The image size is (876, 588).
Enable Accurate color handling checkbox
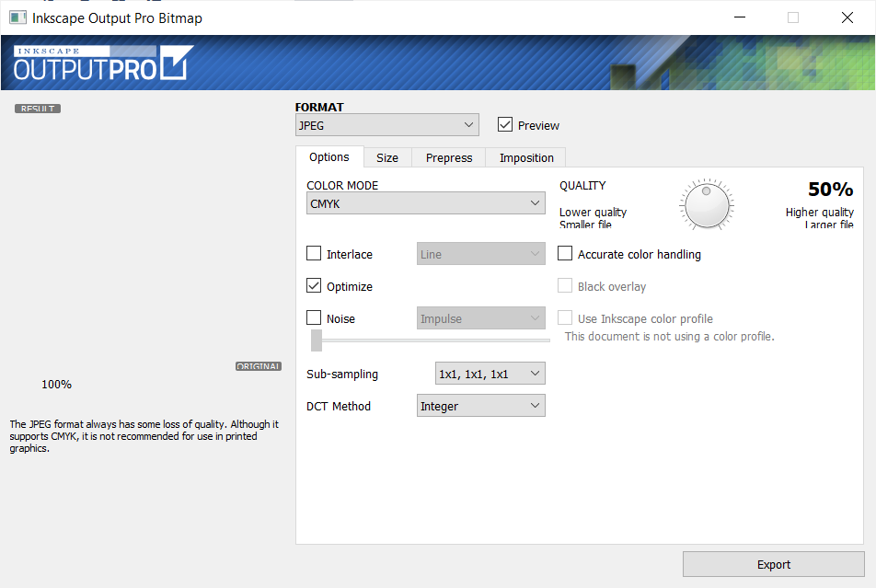click(x=565, y=254)
